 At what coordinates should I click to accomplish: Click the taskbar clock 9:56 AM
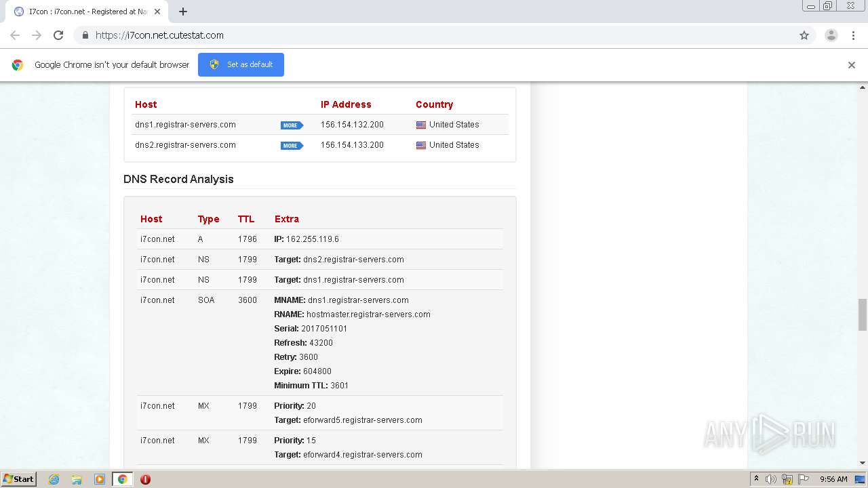pyautogui.click(x=833, y=479)
